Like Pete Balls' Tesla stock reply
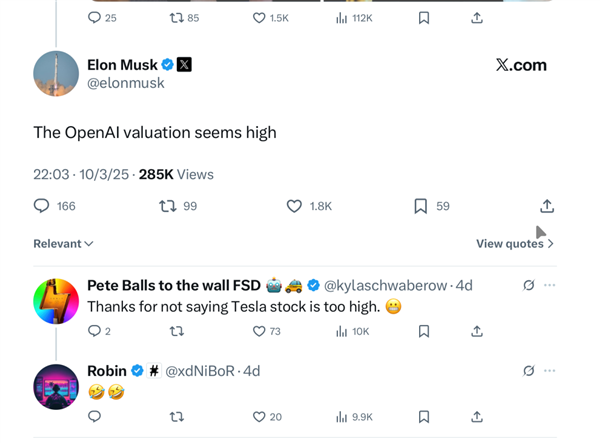 click(x=259, y=331)
